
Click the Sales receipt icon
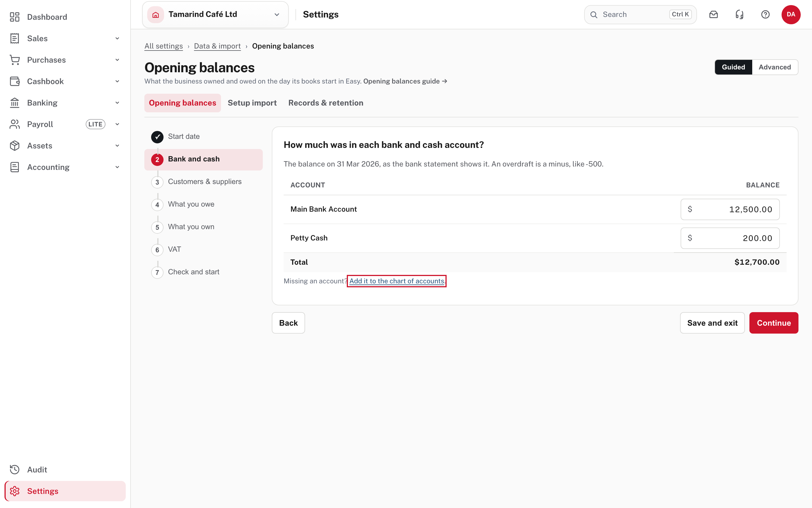[14, 38]
